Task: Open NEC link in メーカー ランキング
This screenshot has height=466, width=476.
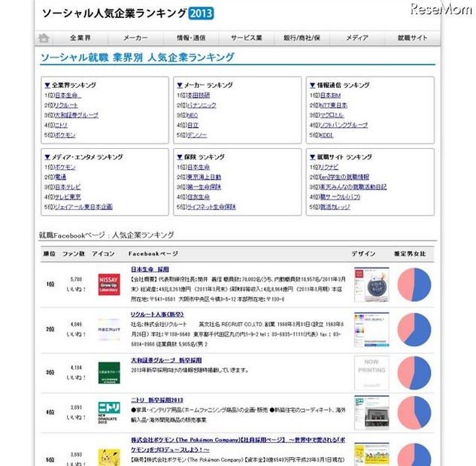Action: [x=193, y=115]
